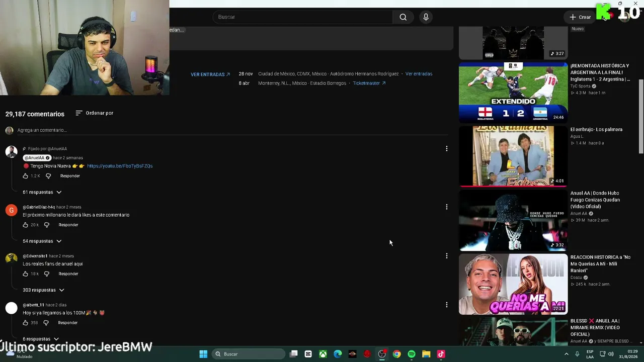Open the TyC Sports channel name
Screen dimensions: 644x362
point(580,86)
